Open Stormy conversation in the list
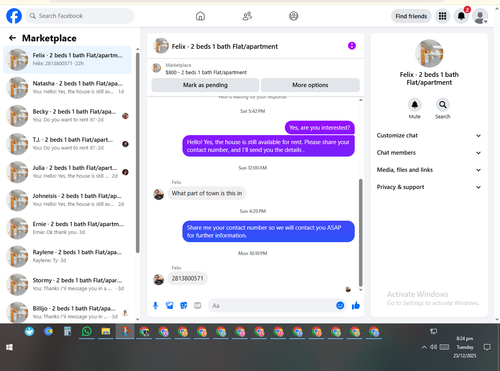 coord(67,284)
